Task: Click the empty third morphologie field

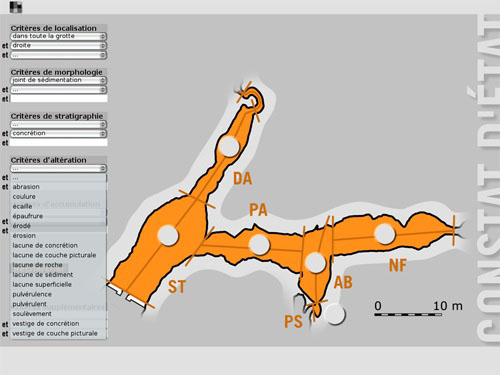Action: pos(59,99)
